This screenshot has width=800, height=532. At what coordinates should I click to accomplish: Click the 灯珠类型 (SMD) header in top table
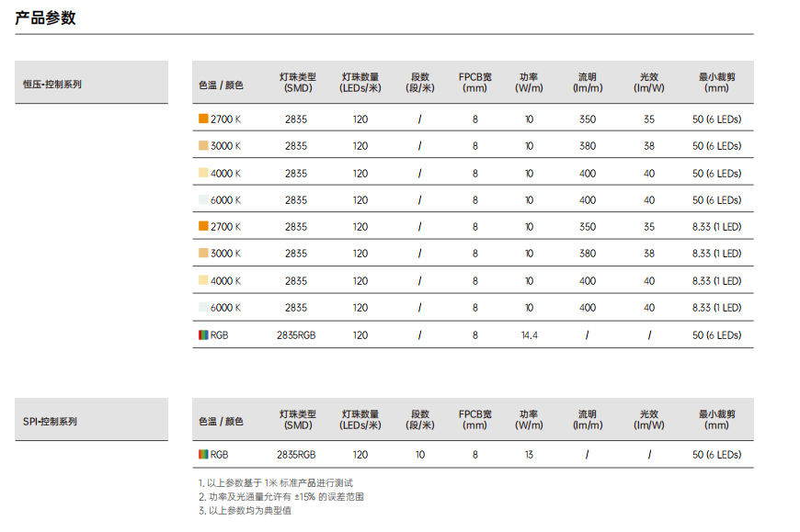(298, 83)
